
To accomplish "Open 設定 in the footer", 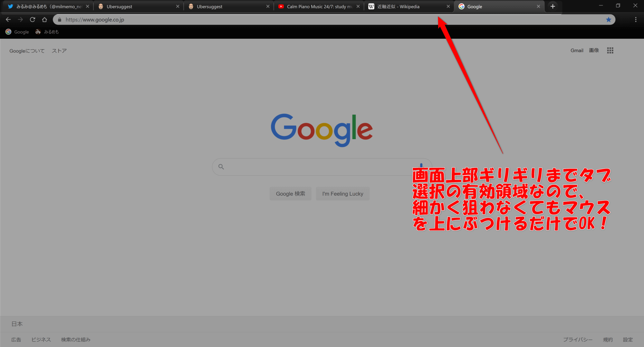I will pyautogui.click(x=628, y=340).
